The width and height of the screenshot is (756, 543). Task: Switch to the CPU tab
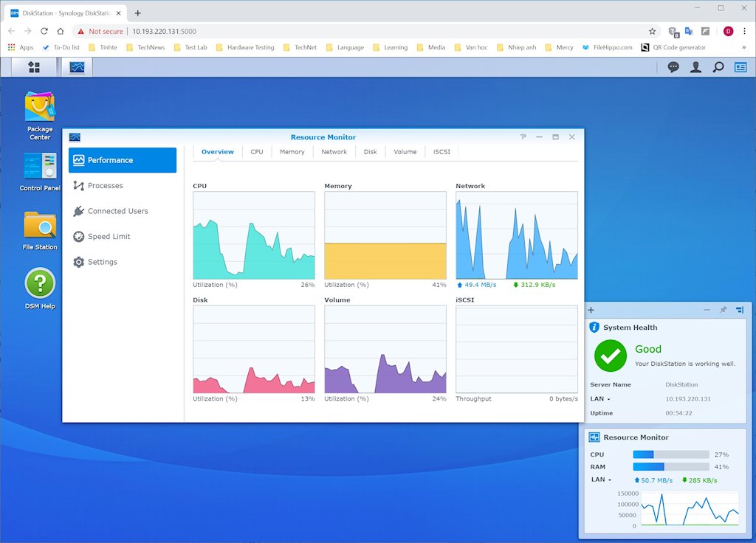256,152
